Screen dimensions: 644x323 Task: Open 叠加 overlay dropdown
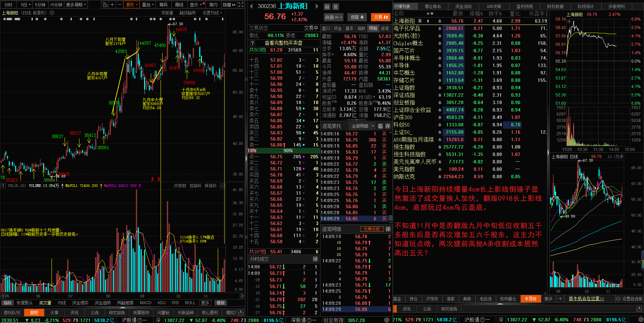click(x=148, y=5)
